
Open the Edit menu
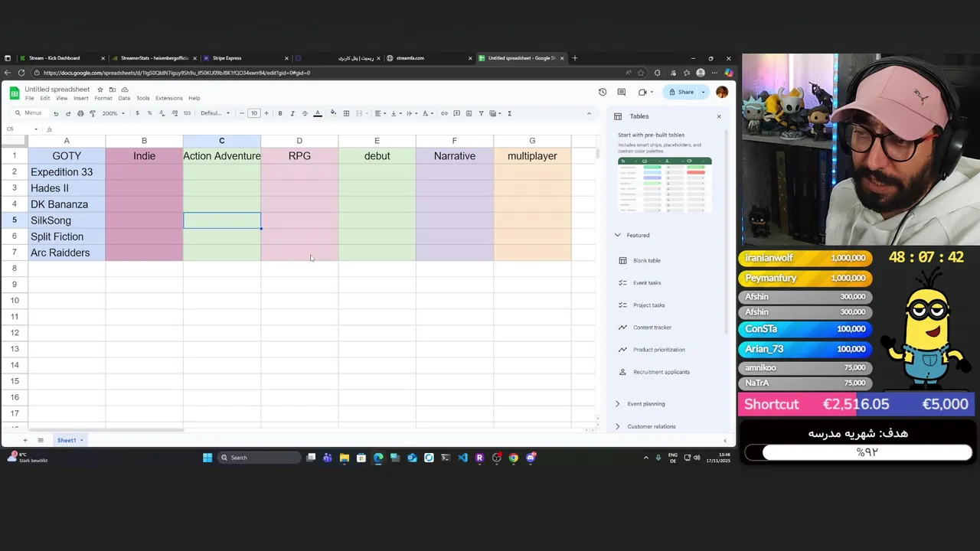pos(45,98)
